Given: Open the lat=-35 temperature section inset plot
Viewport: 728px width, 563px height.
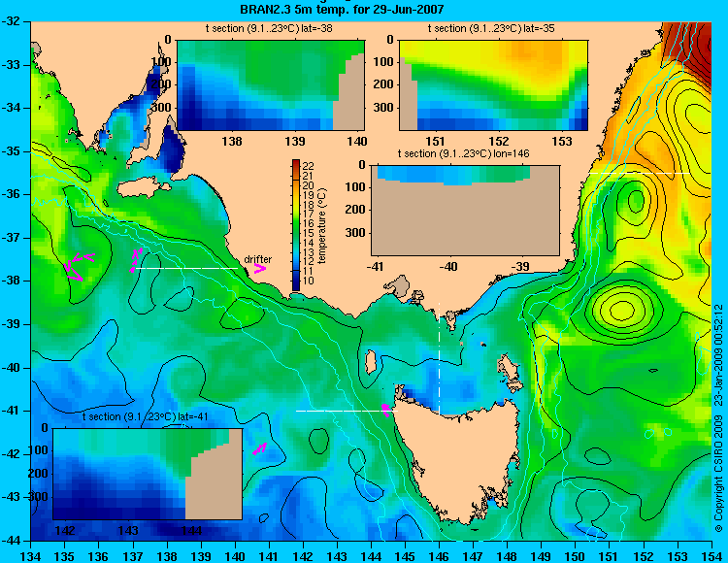Looking at the screenshot, I should (x=493, y=85).
